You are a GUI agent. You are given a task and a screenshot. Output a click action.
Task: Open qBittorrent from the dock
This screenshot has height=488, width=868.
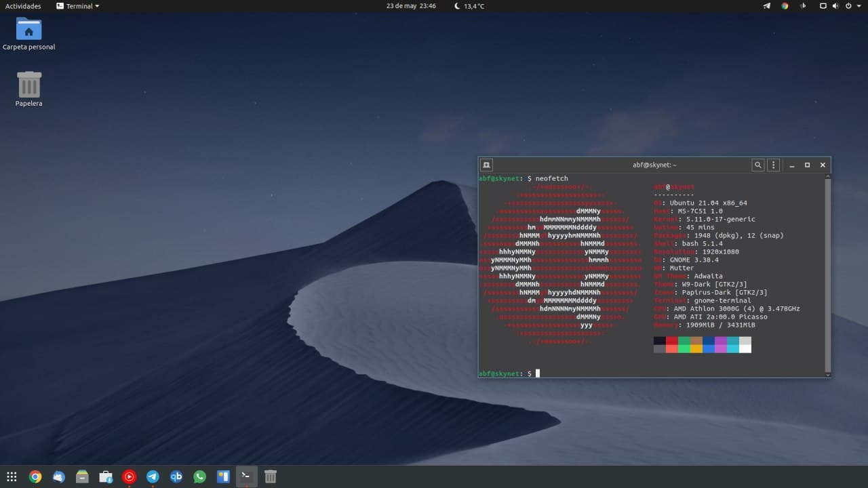tap(176, 476)
